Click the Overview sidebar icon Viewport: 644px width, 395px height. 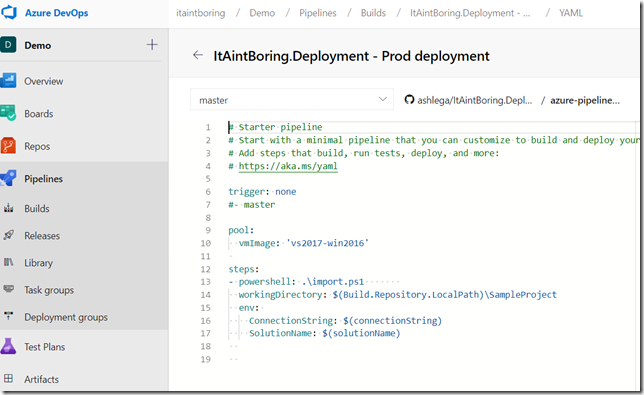[8, 80]
